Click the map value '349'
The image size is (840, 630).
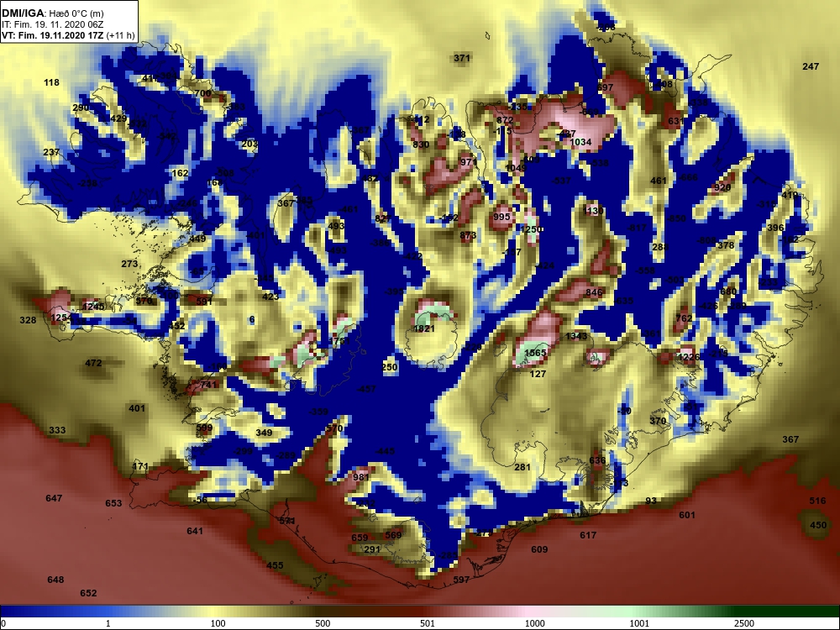(264, 433)
